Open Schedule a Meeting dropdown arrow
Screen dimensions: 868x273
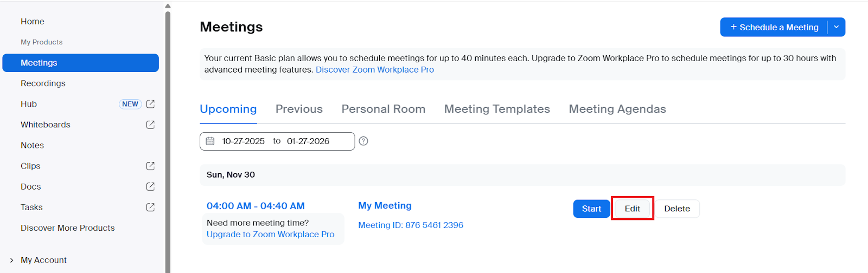tap(836, 27)
